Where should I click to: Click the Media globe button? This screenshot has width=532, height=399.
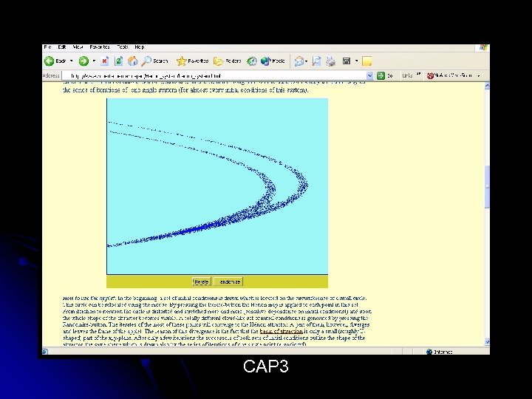(273, 61)
